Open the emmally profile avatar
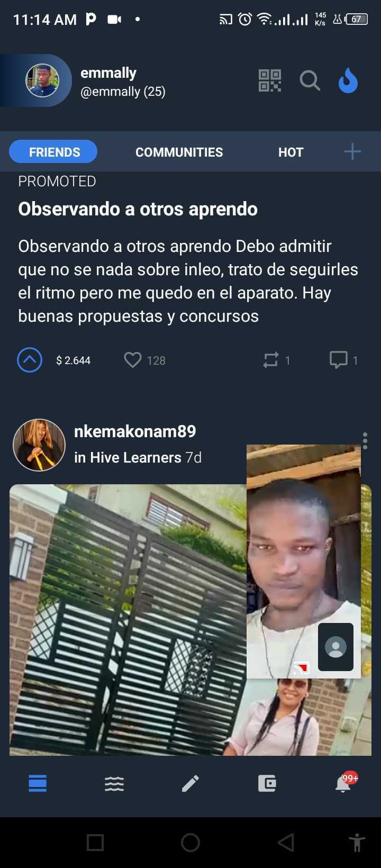 coord(42,80)
